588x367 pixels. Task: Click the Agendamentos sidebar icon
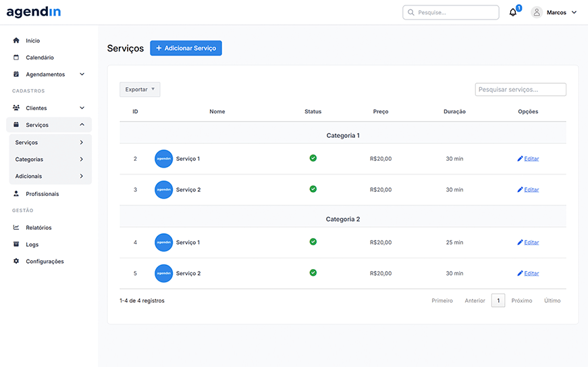tap(16, 74)
